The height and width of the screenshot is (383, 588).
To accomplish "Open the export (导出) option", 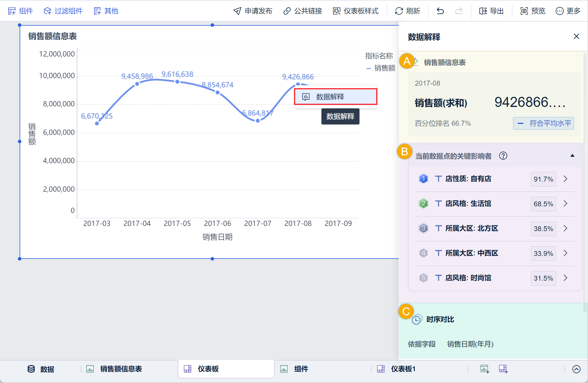I will point(491,11).
